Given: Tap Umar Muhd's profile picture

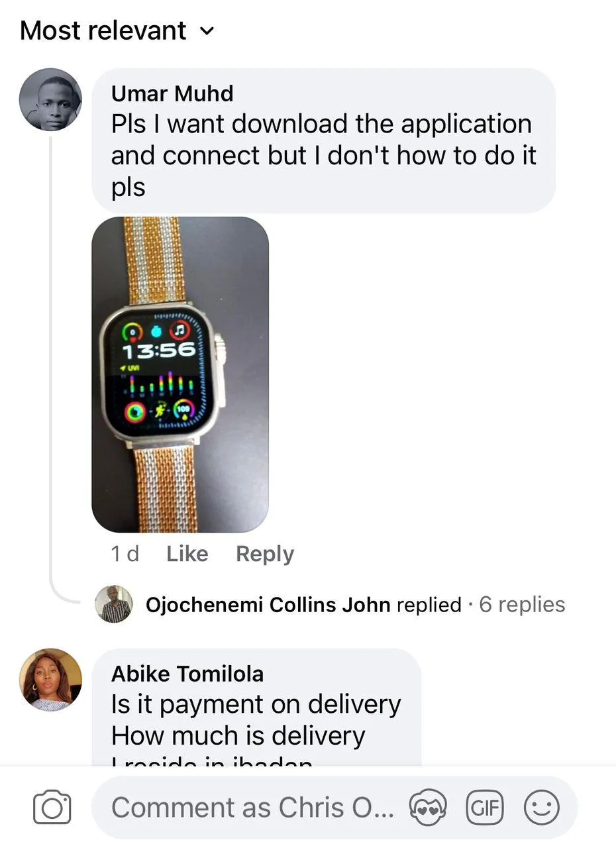Looking at the screenshot, I should pyautogui.click(x=50, y=99).
